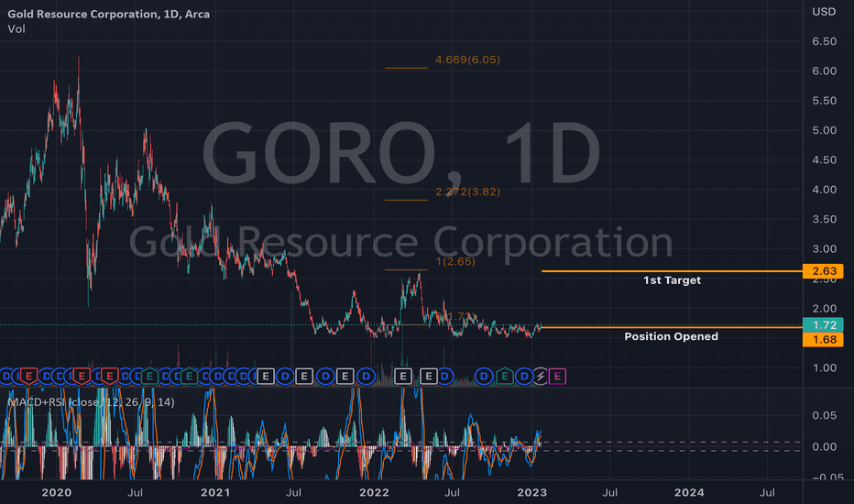The width and height of the screenshot is (854, 504).
Task: Select the gray E earnings marker from October 2021
Action: click(345, 376)
